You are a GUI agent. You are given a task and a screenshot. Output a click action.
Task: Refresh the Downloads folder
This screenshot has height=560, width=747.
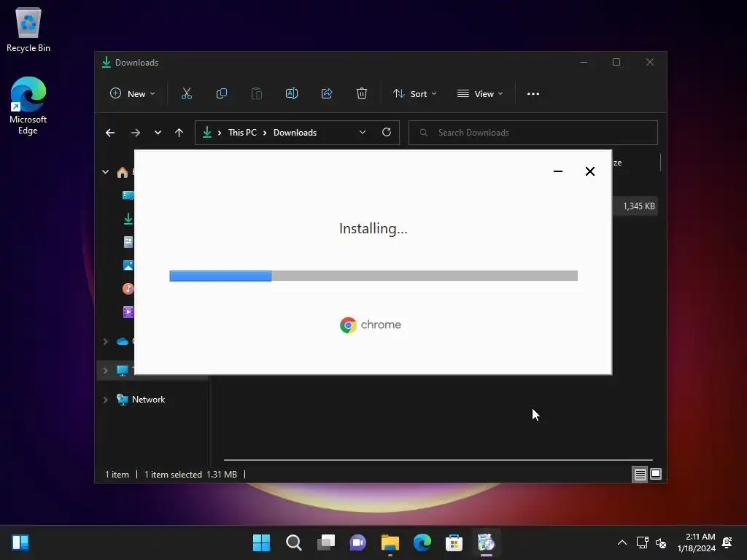(x=387, y=133)
